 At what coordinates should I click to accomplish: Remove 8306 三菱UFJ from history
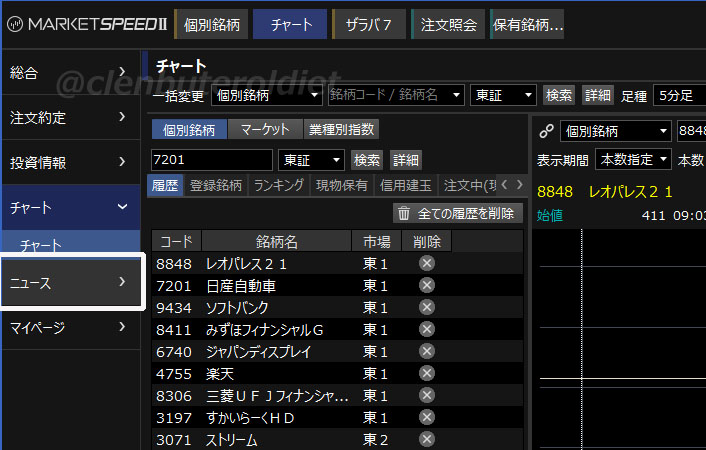[426, 395]
